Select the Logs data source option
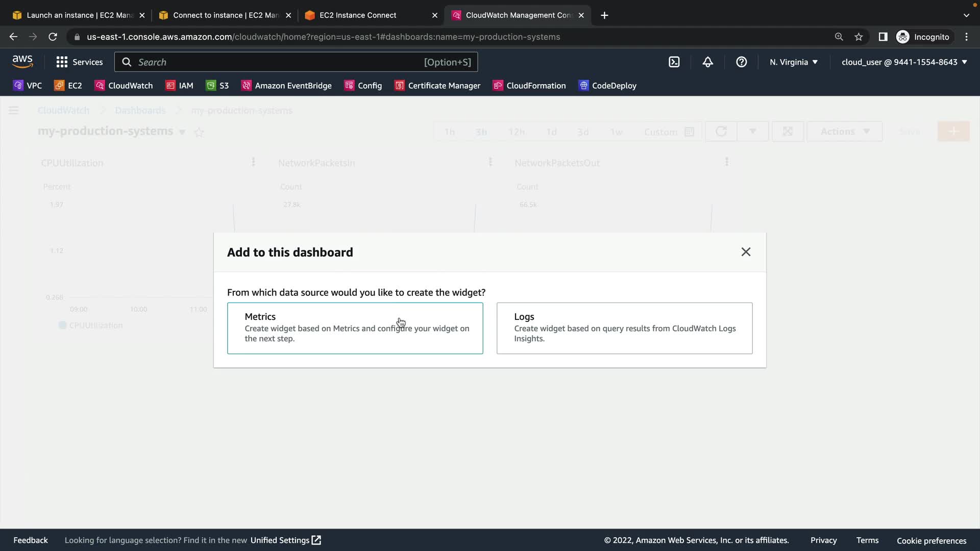The image size is (980, 551). pyautogui.click(x=624, y=328)
